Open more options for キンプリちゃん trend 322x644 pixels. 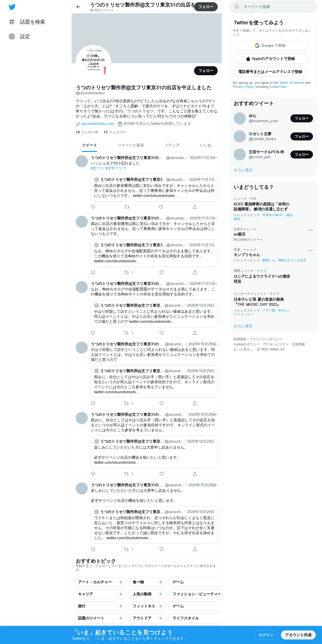[310, 251]
